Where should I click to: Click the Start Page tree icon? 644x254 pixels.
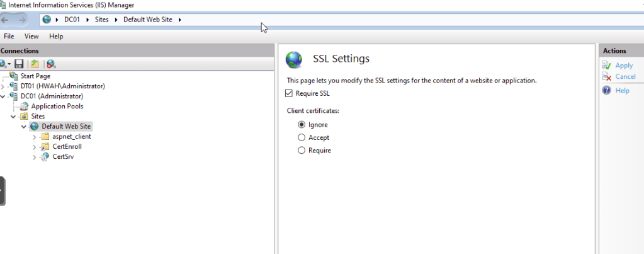[14, 76]
